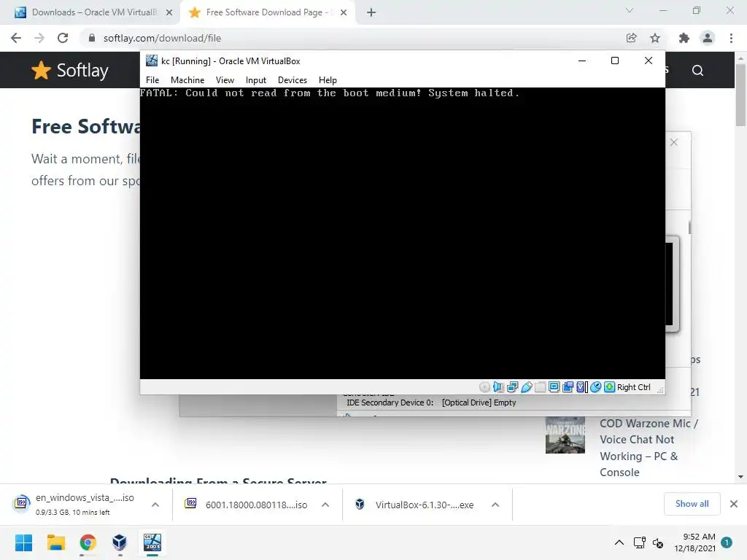Open COD Warzone Mic article link

tap(649, 448)
